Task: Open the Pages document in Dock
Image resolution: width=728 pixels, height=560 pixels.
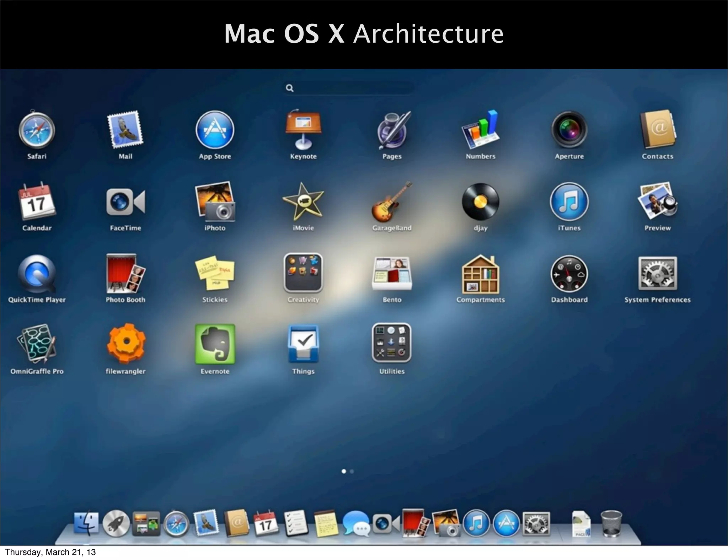Action: pyautogui.click(x=581, y=523)
